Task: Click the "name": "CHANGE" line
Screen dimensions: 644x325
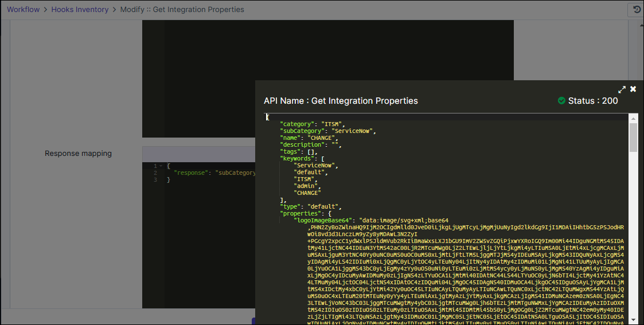Action: [309, 138]
